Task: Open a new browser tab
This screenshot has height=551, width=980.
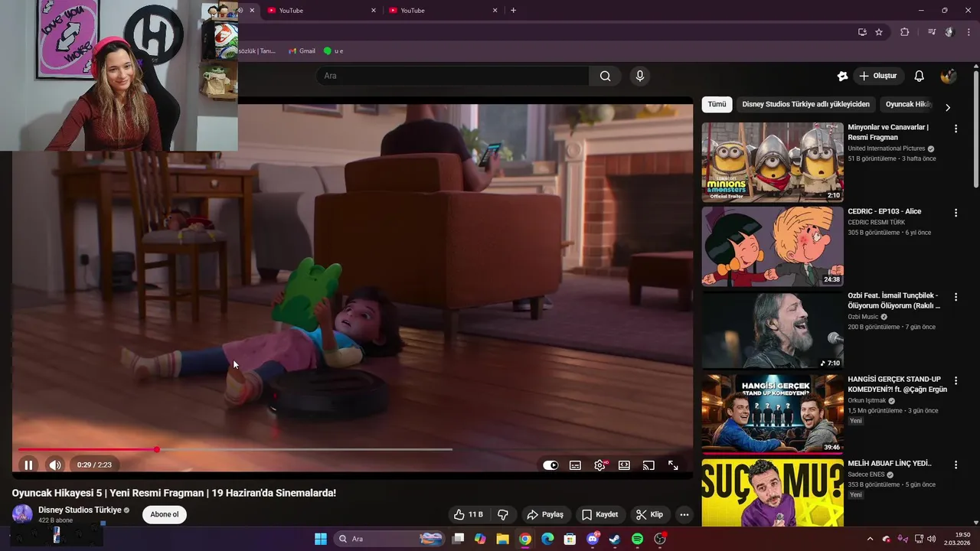Action: pos(513,10)
